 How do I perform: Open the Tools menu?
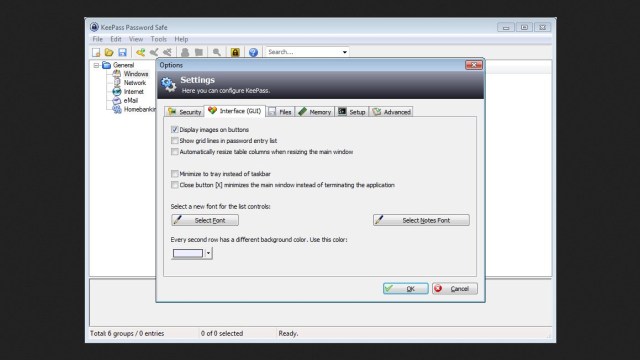pos(158,39)
